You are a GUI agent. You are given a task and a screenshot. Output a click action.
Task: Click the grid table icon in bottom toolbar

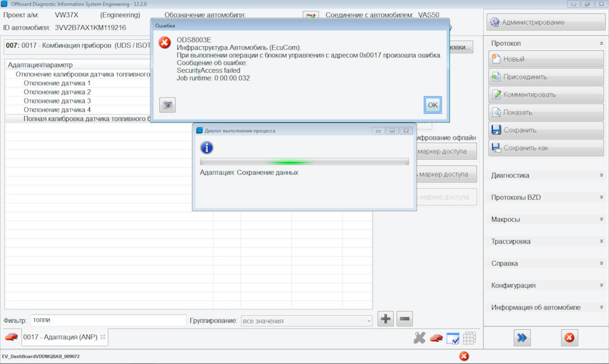pos(469,338)
